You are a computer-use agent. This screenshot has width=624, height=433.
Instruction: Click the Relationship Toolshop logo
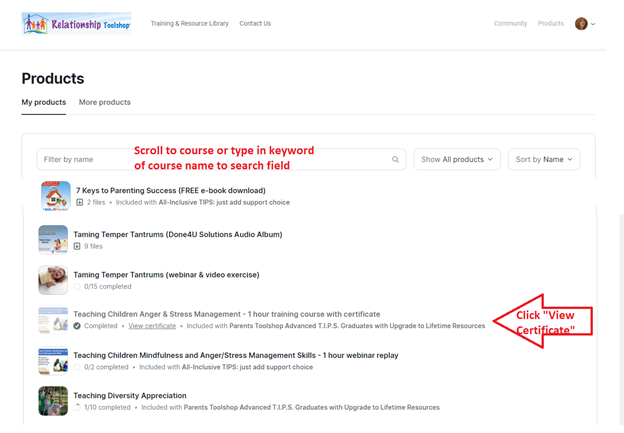click(75, 23)
